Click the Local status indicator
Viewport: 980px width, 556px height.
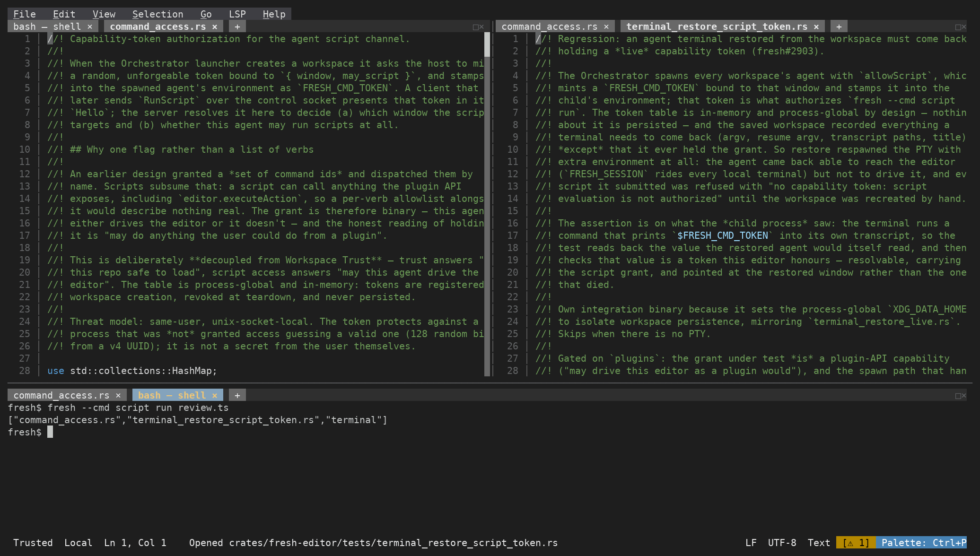point(78,543)
